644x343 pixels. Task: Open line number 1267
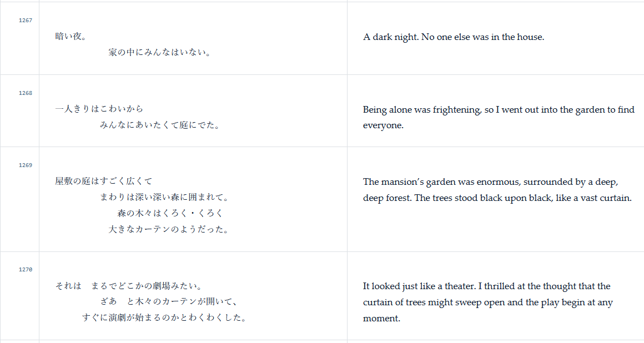pyautogui.click(x=26, y=20)
